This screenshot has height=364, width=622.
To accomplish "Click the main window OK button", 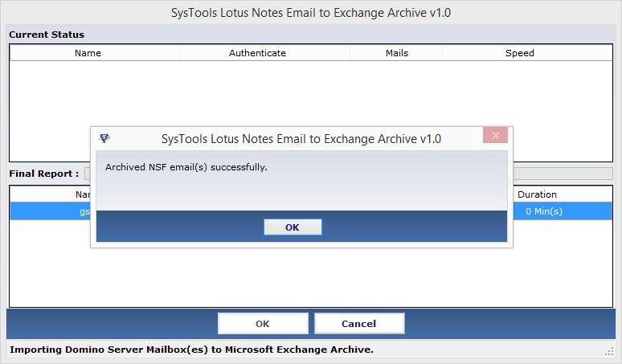I will pos(263,324).
